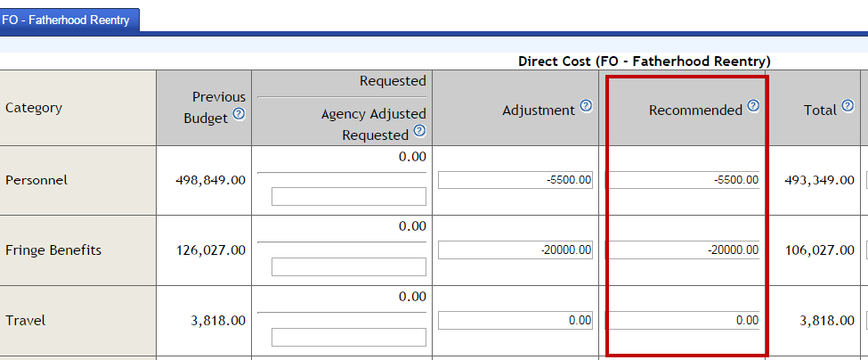Screen dimensions: 868x360
Task: Click the Agency Adjusted Requested help icon
Action: [419, 131]
